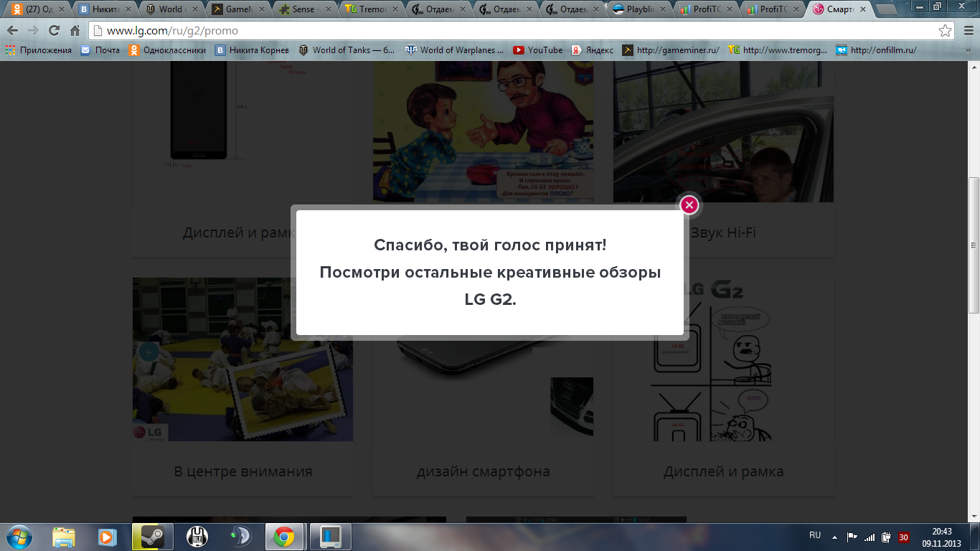
Task: Click the caption 'дизайн смартфона'
Action: 484,471
